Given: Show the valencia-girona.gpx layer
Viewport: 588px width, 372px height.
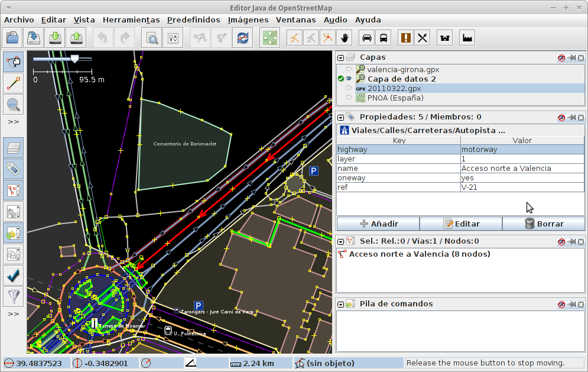Looking at the screenshot, I should click(349, 69).
